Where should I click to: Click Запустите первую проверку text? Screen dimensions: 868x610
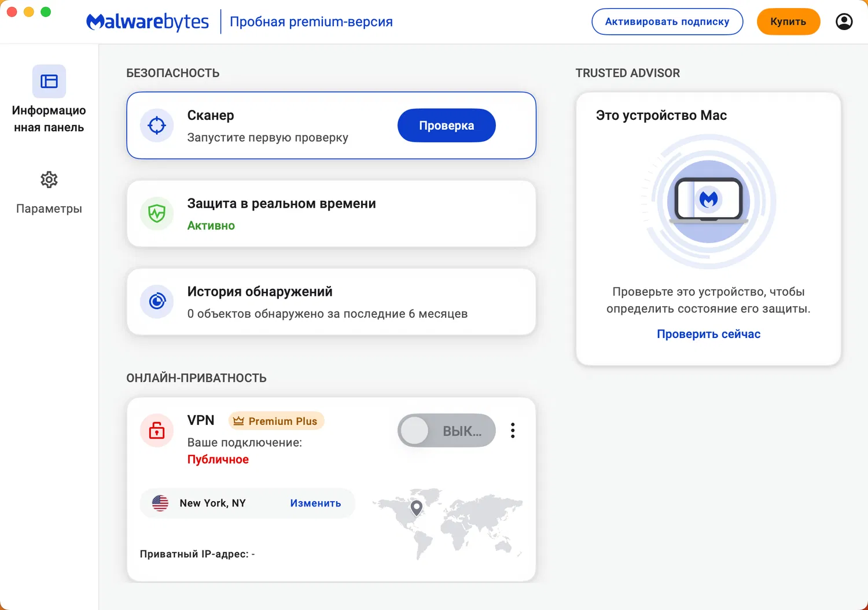click(268, 138)
